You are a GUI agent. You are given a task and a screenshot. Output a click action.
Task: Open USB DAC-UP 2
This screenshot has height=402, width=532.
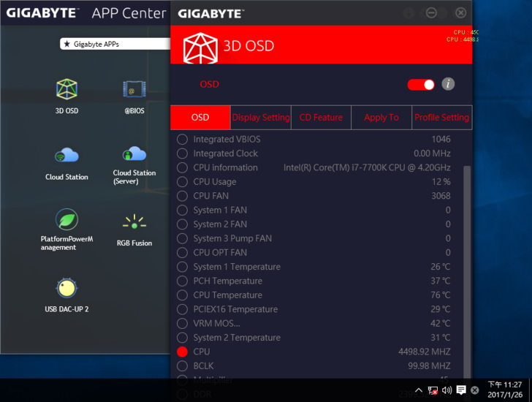pos(66,288)
